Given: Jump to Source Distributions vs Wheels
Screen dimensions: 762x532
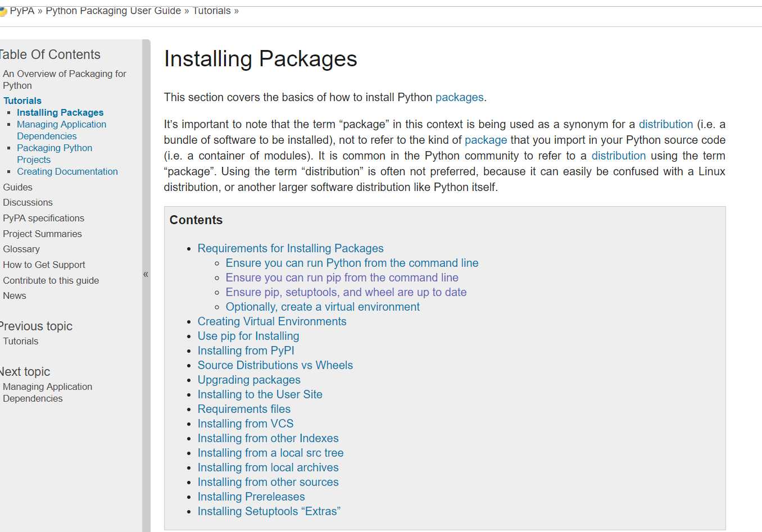Looking at the screenshot, I should [275, 365].
